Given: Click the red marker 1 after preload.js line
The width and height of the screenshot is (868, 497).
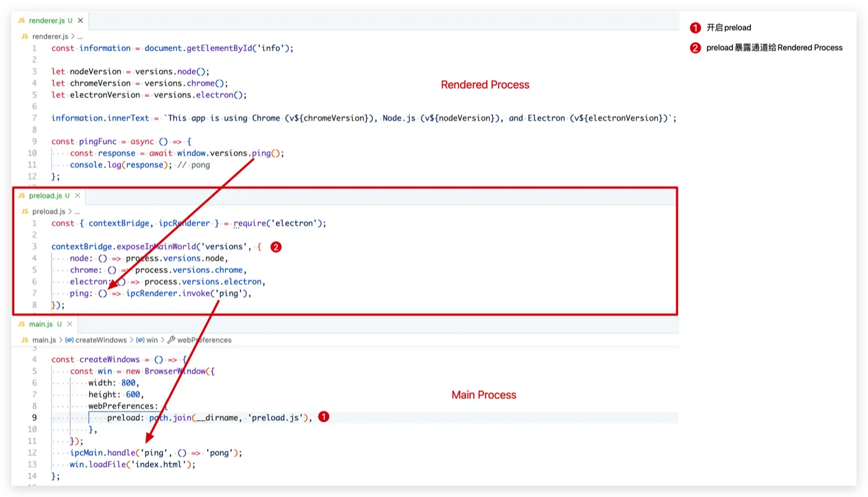Looking at the screenshot, I should tap(322, 418).
